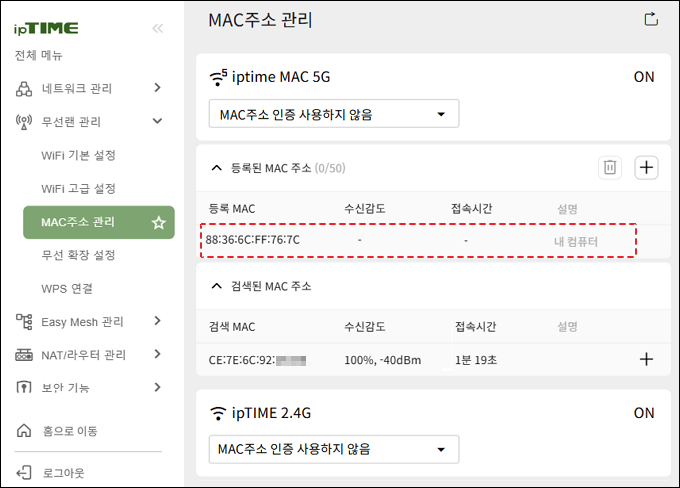The width and height of the screenshot is (680, 488).
Task: Click the 내 컴퓨터 description text
Action: [x=576, y=242]
